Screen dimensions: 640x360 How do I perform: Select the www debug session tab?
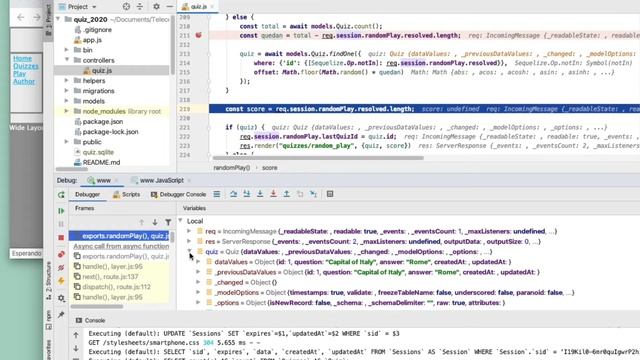tap(103, 180)
